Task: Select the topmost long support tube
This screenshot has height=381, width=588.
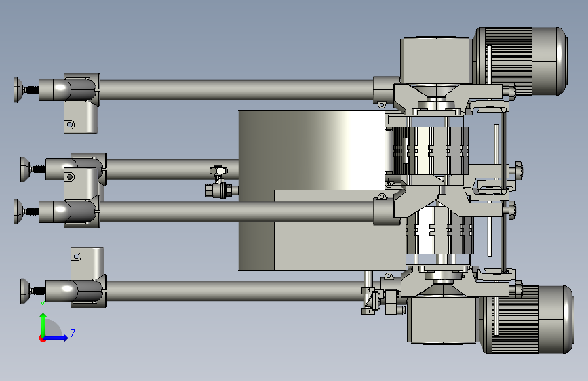Action: click(x=237, y=90)
